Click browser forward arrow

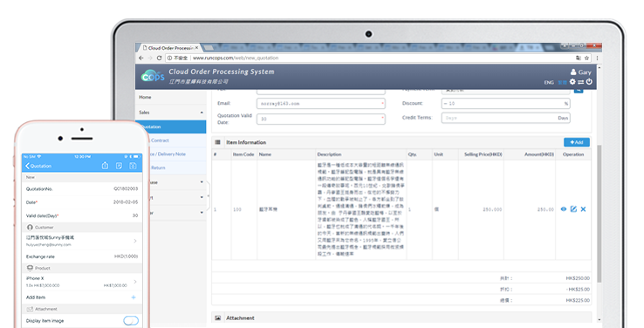(150, 58)
